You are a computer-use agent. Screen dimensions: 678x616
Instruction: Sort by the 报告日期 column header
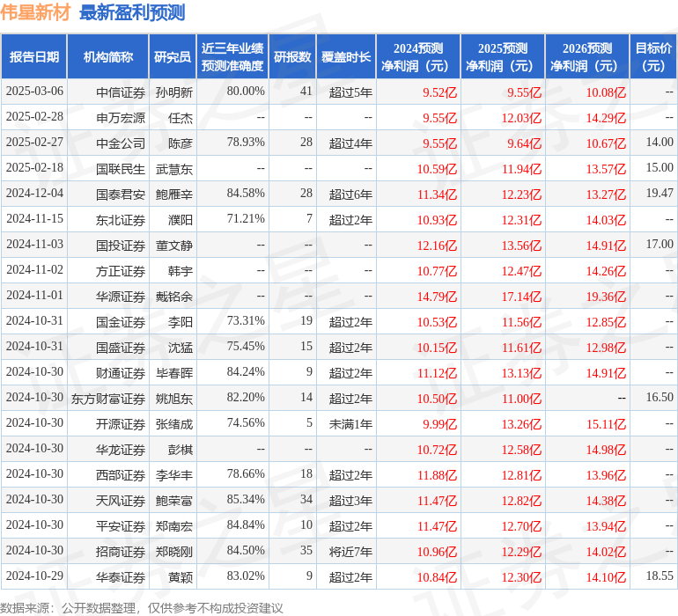(34, 57)
